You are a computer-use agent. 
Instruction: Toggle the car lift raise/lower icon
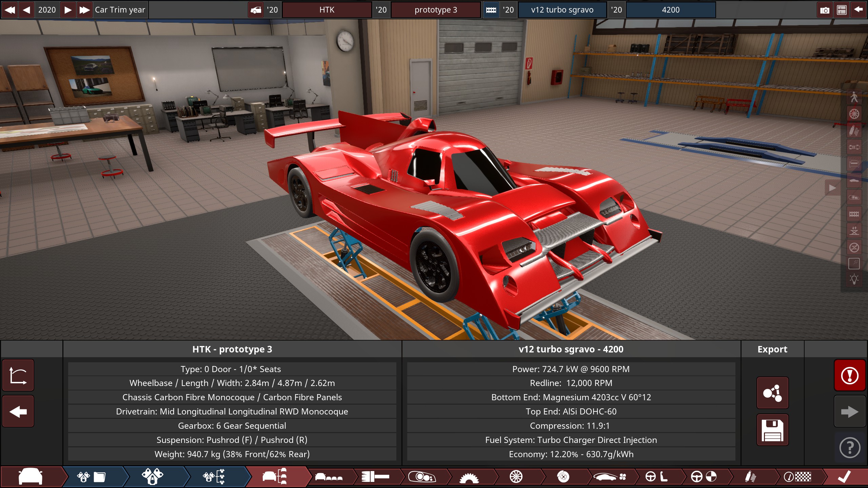click(854, 231)
